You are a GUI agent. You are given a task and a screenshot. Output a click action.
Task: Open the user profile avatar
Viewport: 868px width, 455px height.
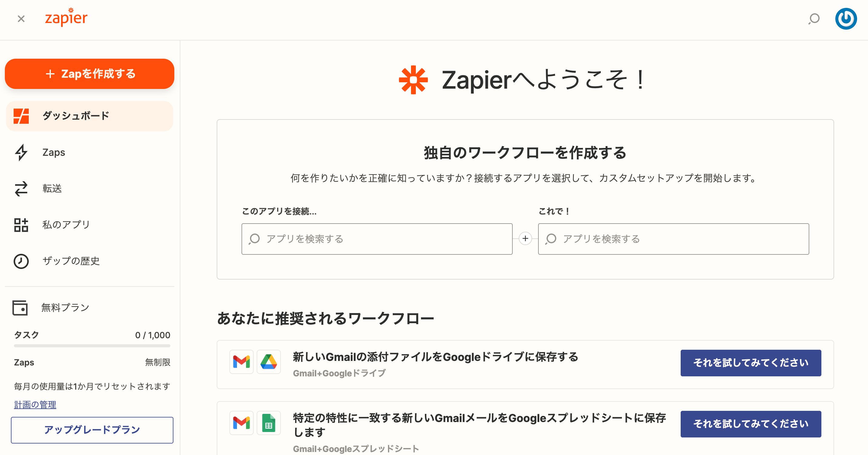click(x=845, y=19)
